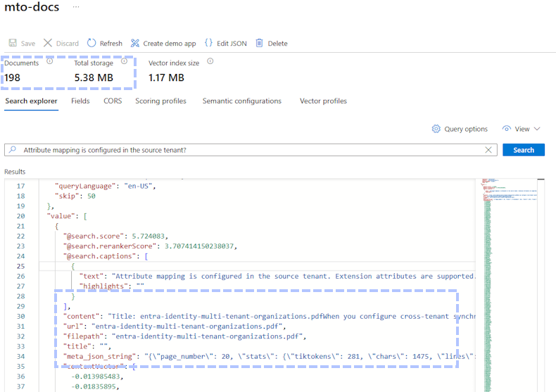Screen dimensions: 556x392
Task: Go to Semantic configurations tab
Action: coord(241,101)
